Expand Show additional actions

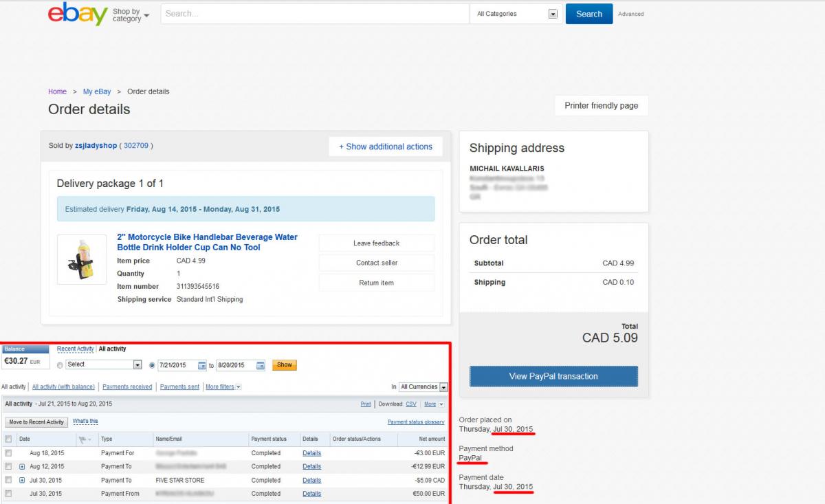tap(386, 146)
